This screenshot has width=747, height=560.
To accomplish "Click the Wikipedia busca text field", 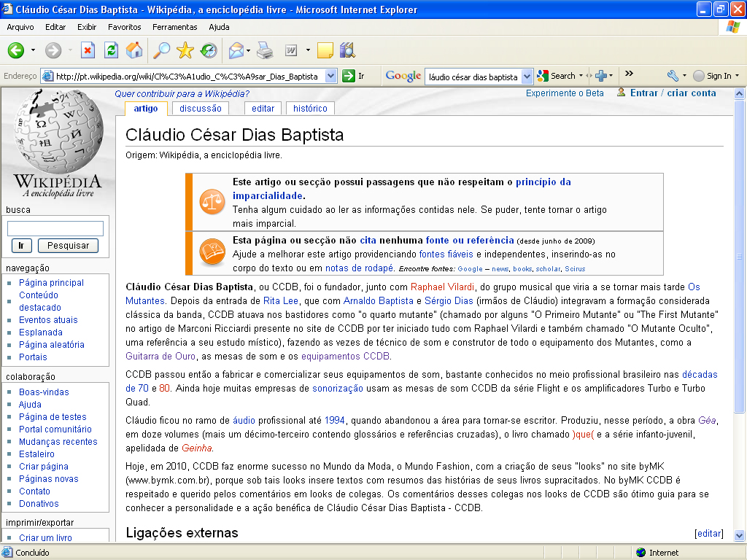I will [x=55, y=229].
